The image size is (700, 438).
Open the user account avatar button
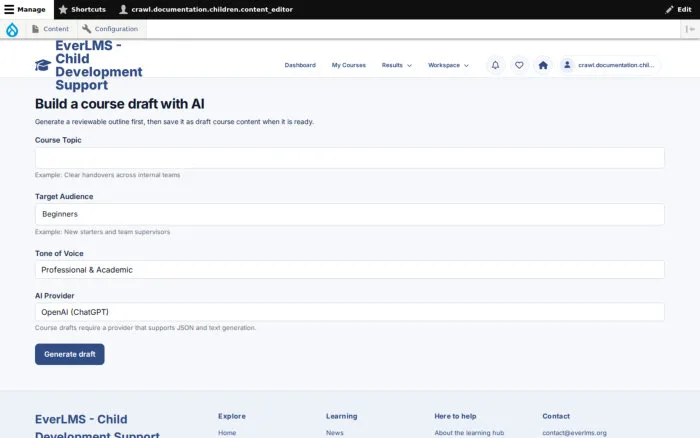(610, 65)
